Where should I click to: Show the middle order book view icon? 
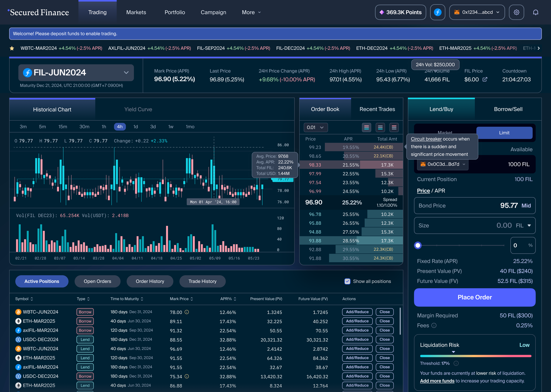pos(380,127)
